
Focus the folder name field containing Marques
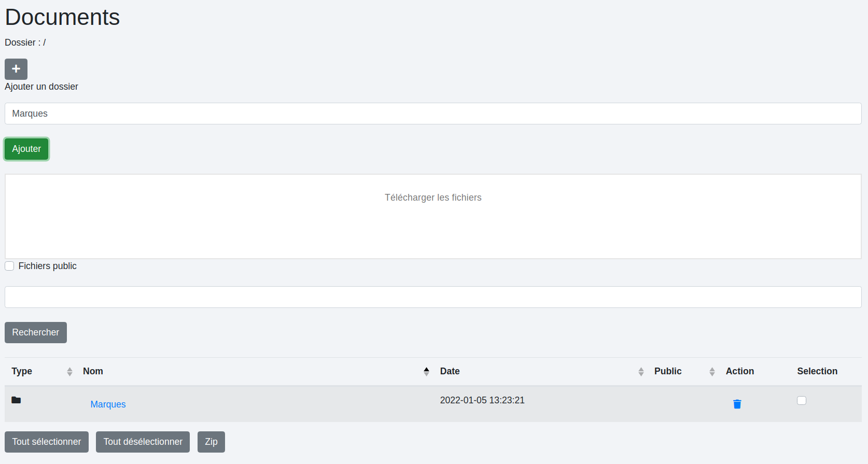[x=433, y=114]
